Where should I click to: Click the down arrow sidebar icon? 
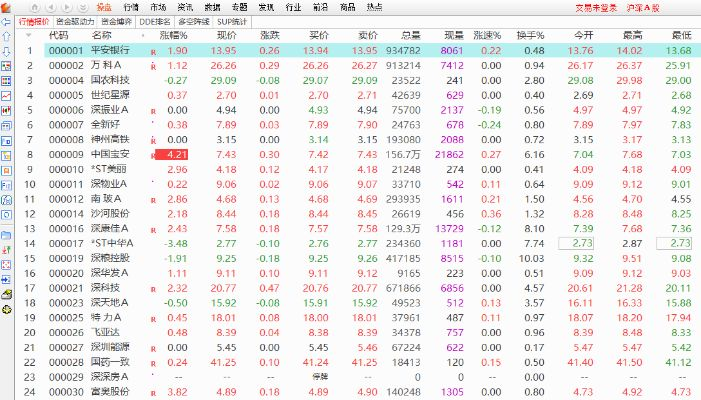[7, 50]
